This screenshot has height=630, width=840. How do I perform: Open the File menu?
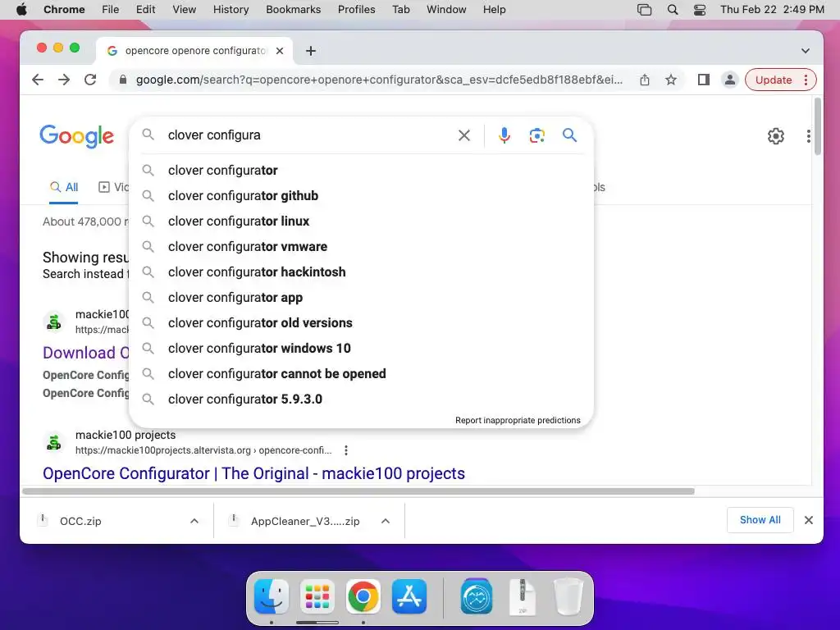111,10
